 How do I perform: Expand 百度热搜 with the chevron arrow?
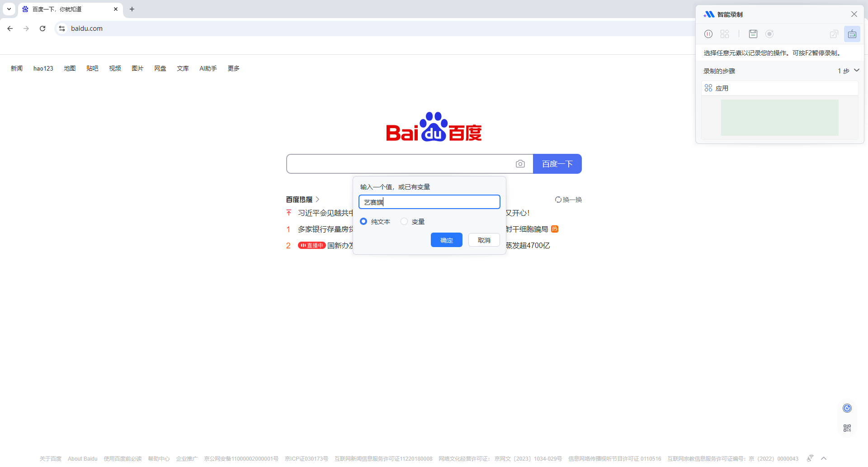[x=317, y=200]
